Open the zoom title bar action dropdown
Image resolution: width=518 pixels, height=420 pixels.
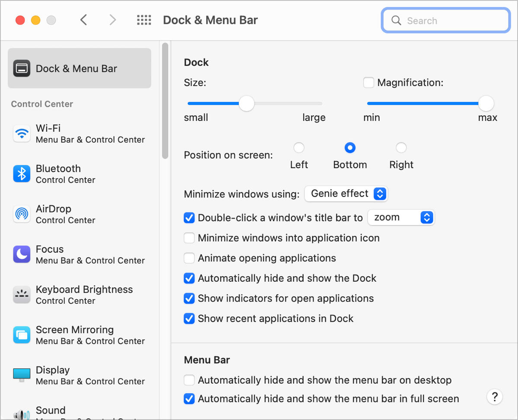[400, 218]
